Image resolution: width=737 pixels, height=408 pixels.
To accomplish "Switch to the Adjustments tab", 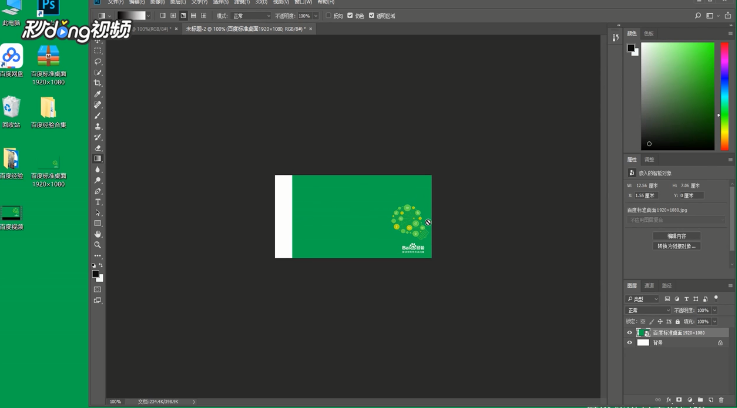I will [x=649, y=159].
